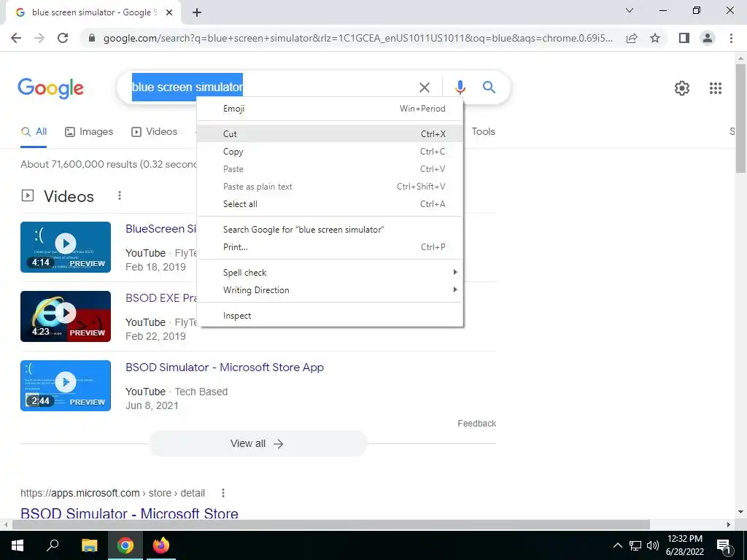
Task: Toggle the Chrome side panel icon
Action: coord(684,38)
